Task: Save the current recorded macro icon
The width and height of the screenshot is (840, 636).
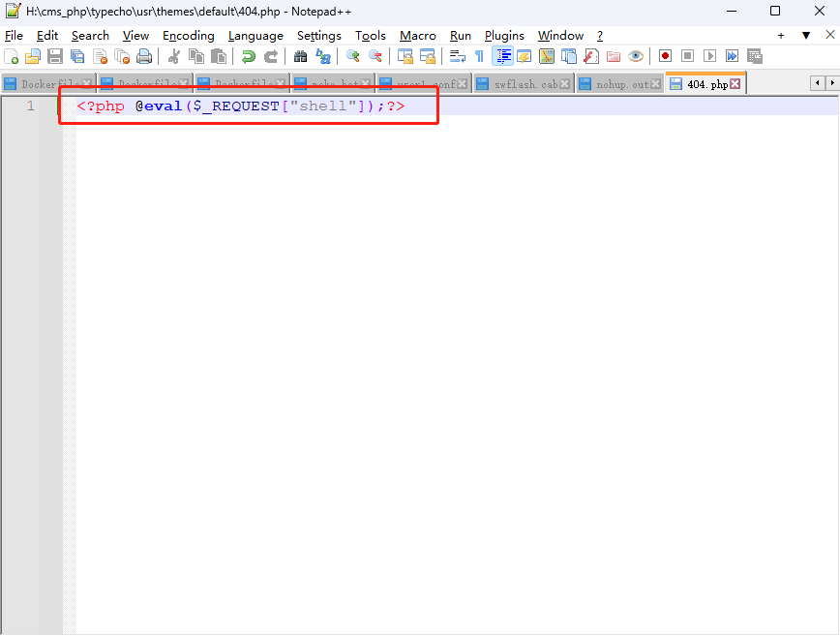Action: [754, 56]
